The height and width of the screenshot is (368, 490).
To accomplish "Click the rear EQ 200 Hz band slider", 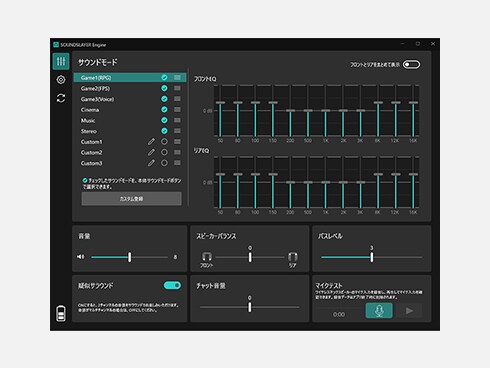I will [290, 182].
